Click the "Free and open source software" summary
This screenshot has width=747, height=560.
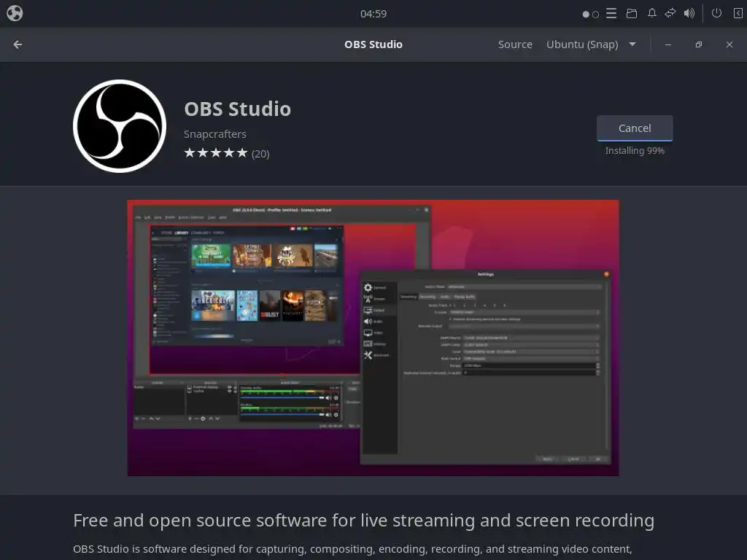[x=363, y=521]
